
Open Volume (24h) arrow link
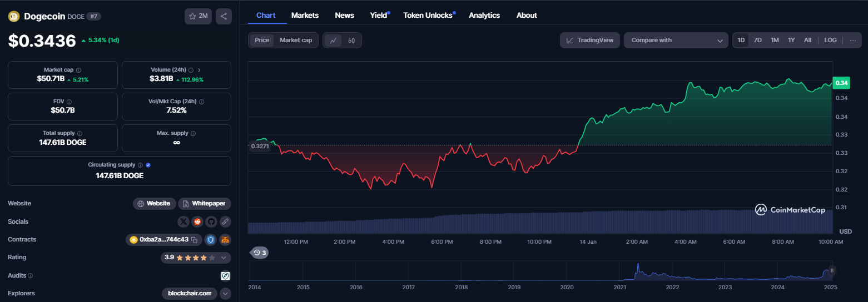pyautogui.click(x=199, y=71)
